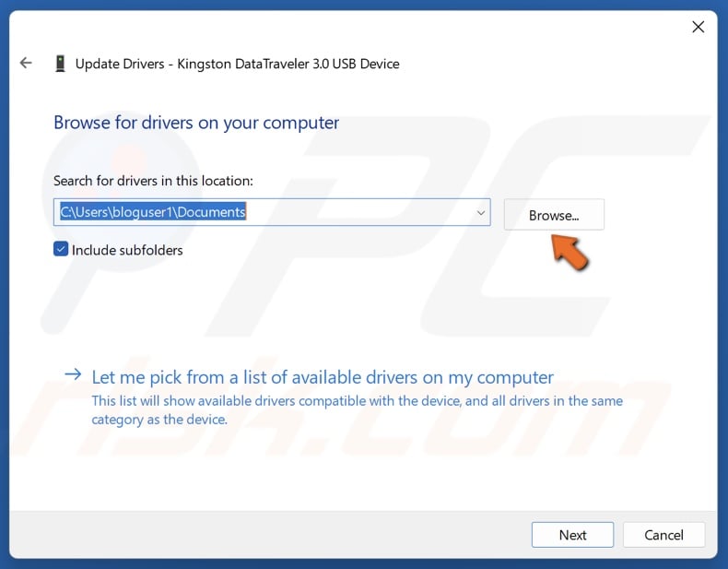Open the Browse... folder picker
Viewport: 728px width, 569px height.
click(x=554, y=215)
